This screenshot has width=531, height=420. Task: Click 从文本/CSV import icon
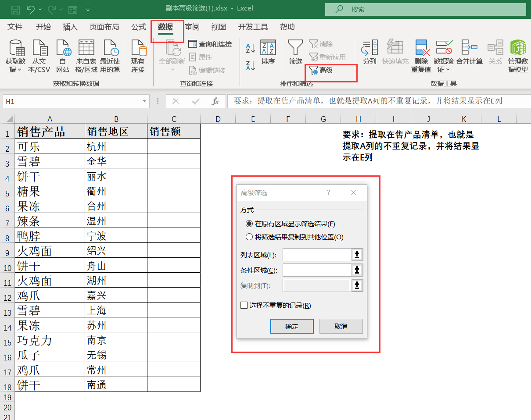point(39,56)
